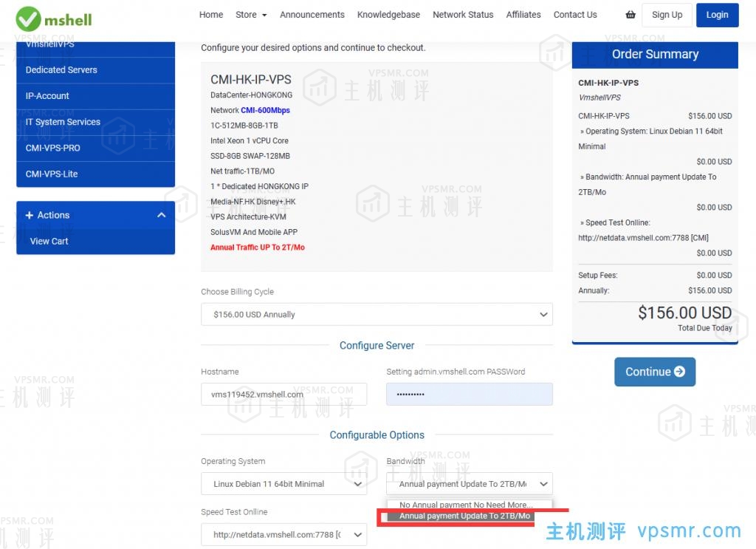
Task: Select the IT System Services category
Action: 95,122
